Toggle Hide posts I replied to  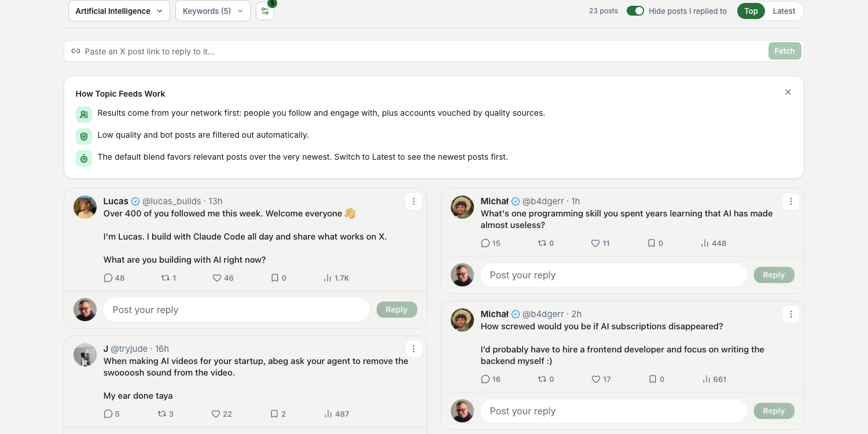[x=635, y=11]
